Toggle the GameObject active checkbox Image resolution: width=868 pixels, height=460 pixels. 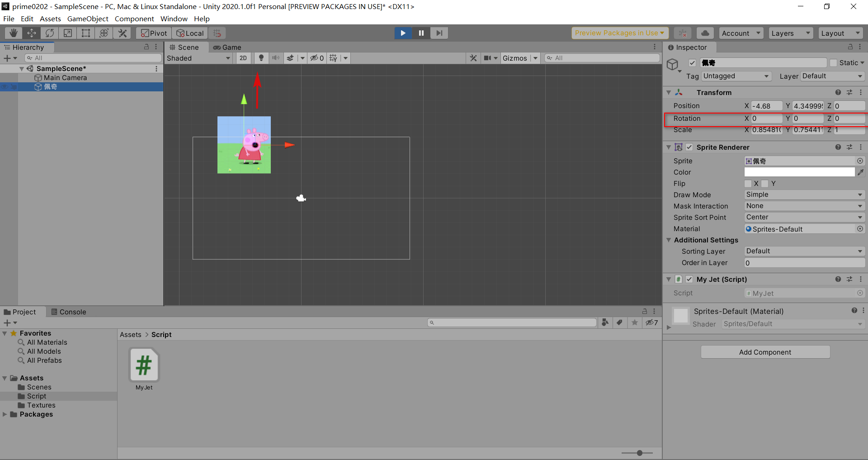(x=692, y=63)
